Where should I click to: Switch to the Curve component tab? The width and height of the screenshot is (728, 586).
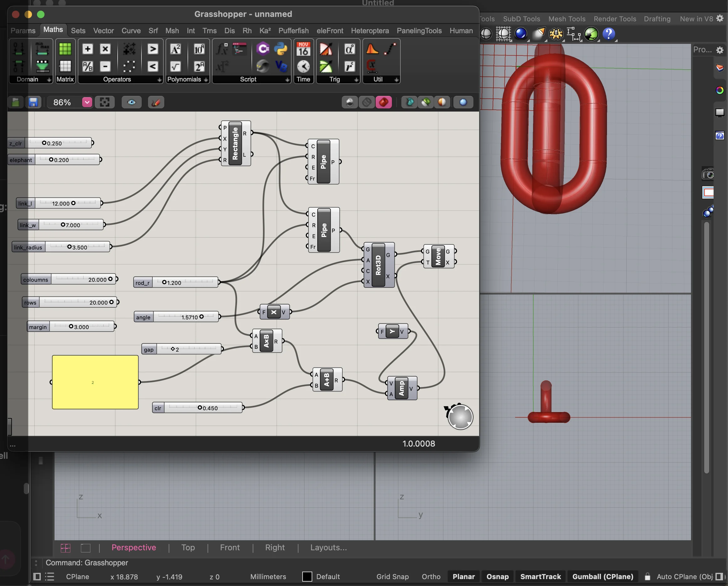(x=131, y=31)
